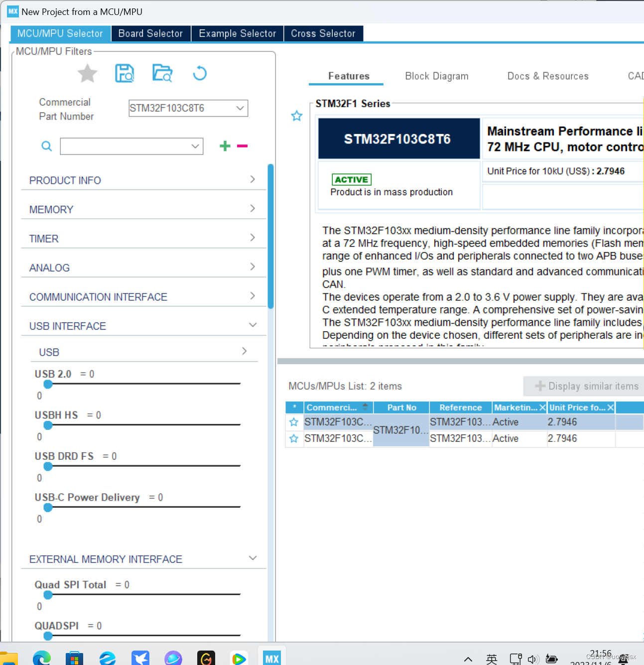This screenshot has width=644, height=665.
Task: Click the save search icon
Action: (125, 73)
